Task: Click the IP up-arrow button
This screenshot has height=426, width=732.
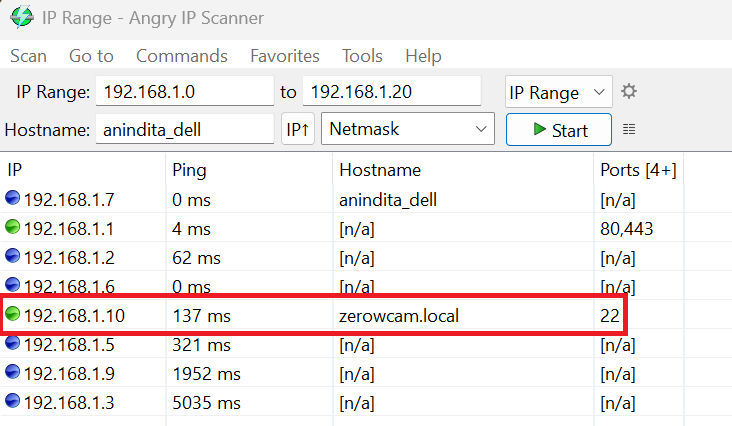Action: 297,129
